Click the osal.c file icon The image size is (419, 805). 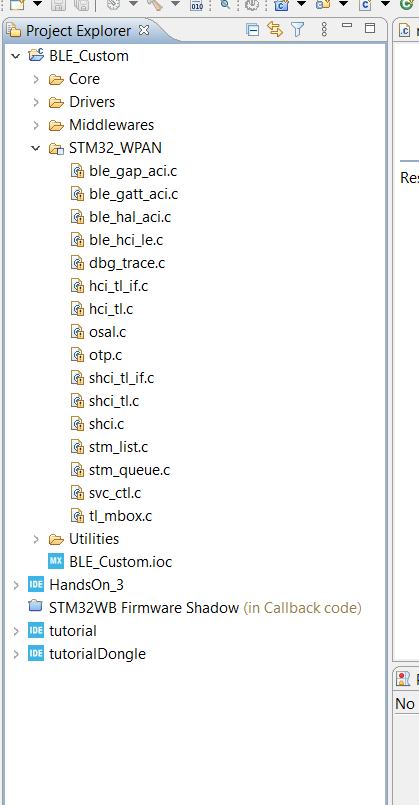click(x=77, y=332)
